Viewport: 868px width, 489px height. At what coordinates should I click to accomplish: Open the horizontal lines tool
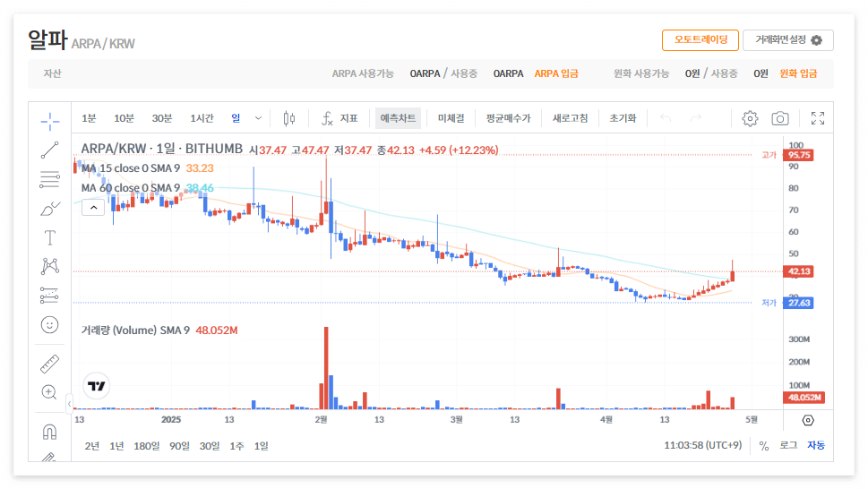[50, 179]
